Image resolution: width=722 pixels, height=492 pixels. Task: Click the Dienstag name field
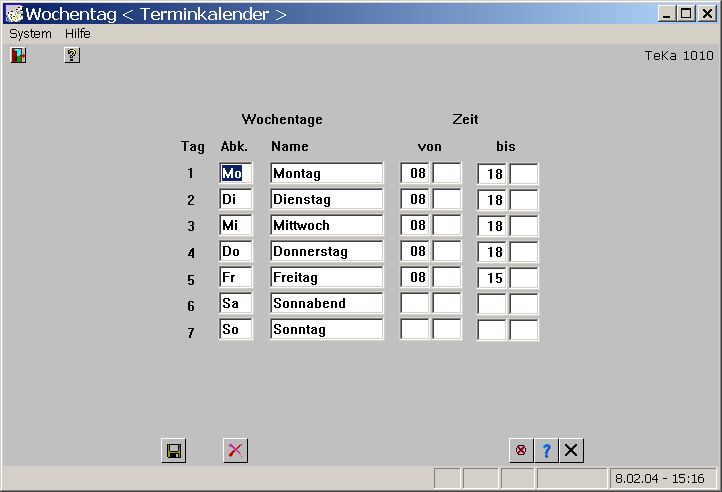coord(327,200)
